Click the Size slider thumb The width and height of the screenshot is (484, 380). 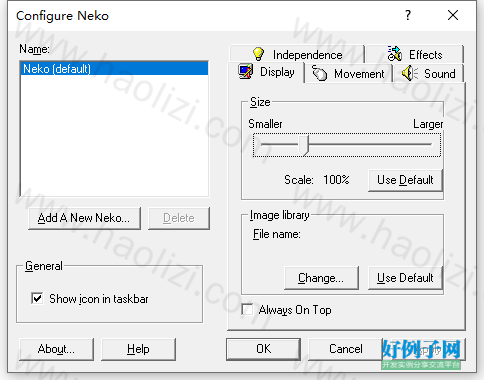(x=303, y=145)
